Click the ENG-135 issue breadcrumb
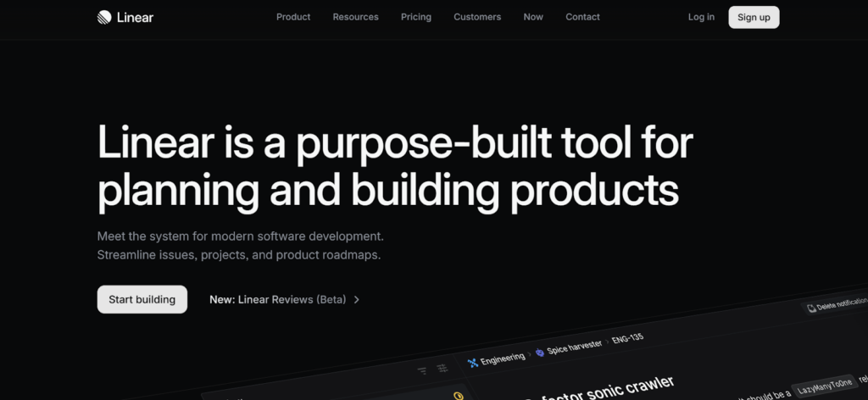The width and height of the screenshot is (868, 400). tap(628, 337)
